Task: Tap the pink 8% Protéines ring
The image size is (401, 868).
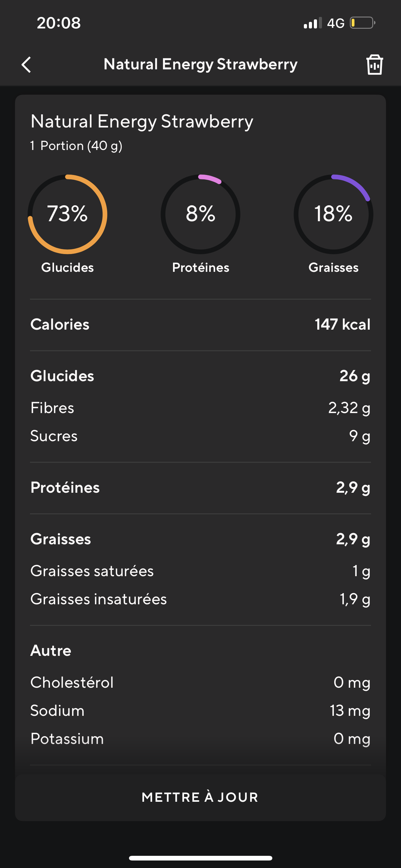Action: (200, 214)
